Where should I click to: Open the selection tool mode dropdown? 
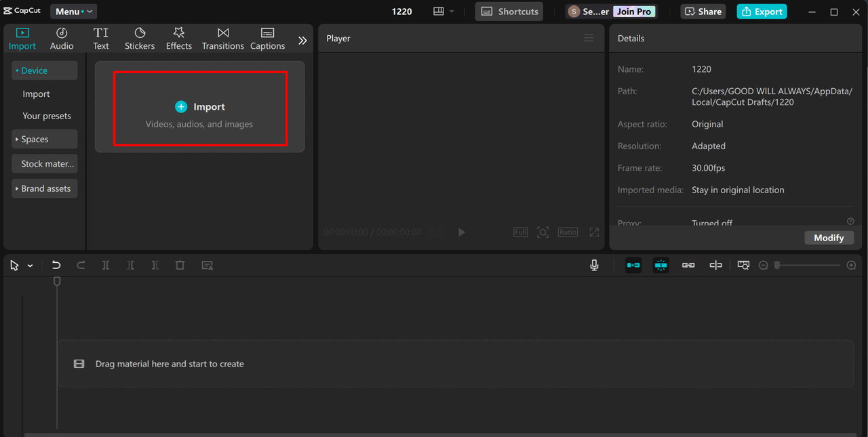tap(30, 266)
